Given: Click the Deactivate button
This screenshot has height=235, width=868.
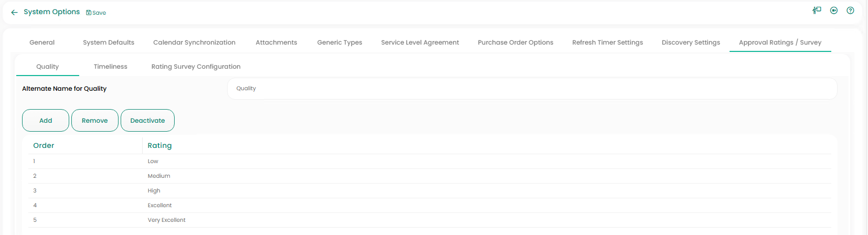Looking at the screenshot, I should [x=147, y=121].
